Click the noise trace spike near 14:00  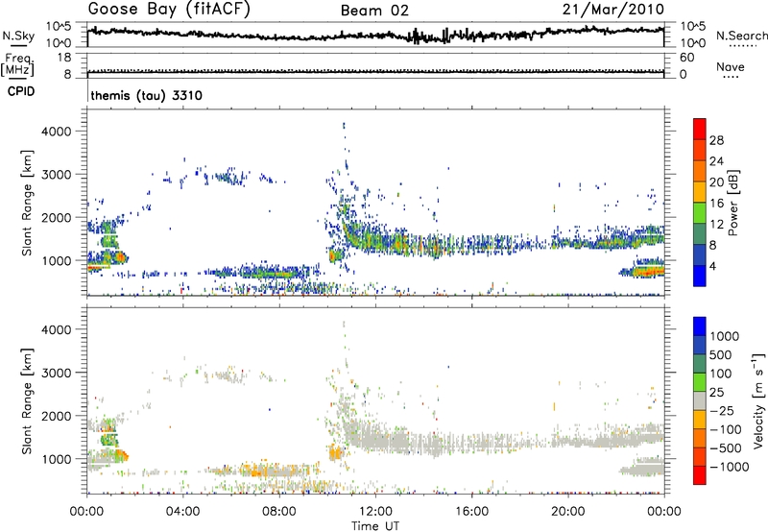point(417,36)
